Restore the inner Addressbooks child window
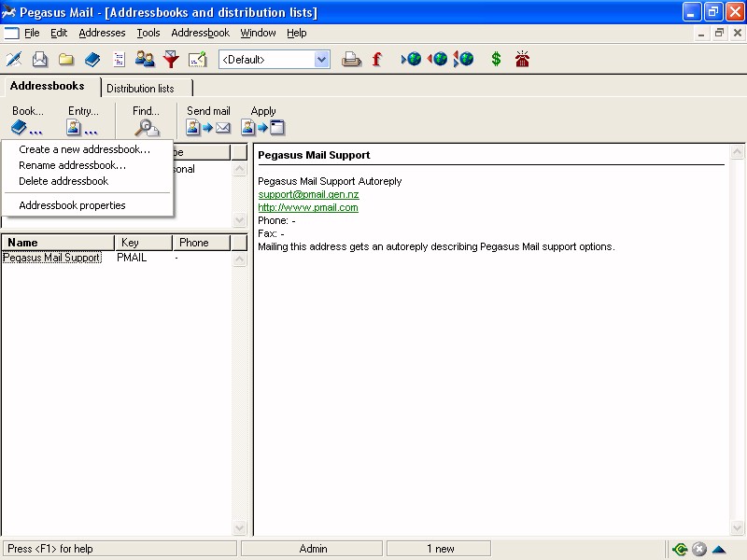The image size is (747, 560). click(719, 33)
